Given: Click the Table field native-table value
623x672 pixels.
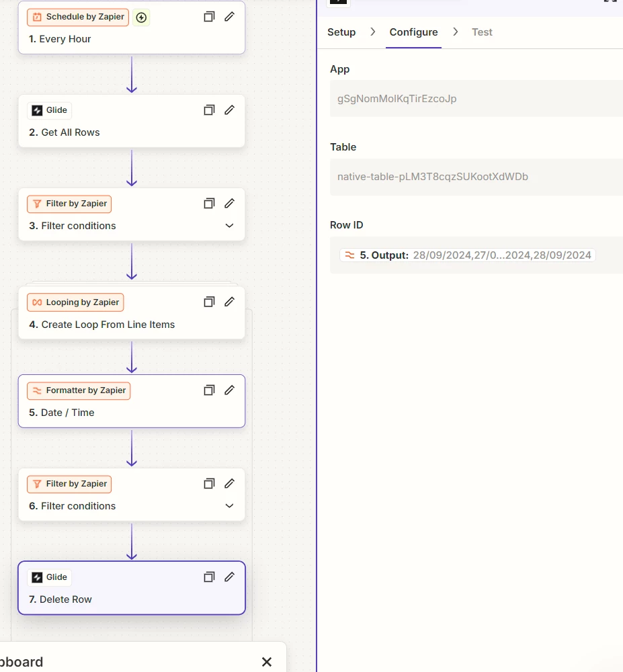Looking at the screenshot, I should pyautogui.click(x=476, y=177).
